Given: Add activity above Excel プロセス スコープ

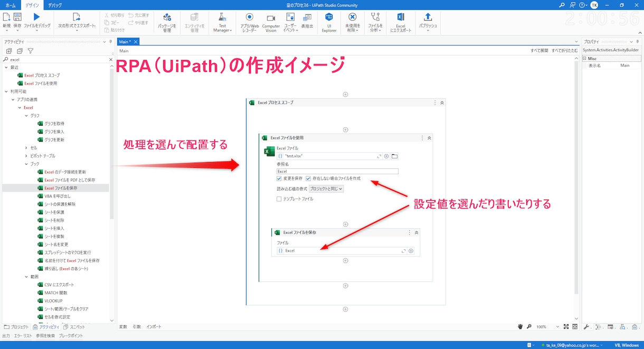Looking at the screenshot, I should click(x=346, y=95).
